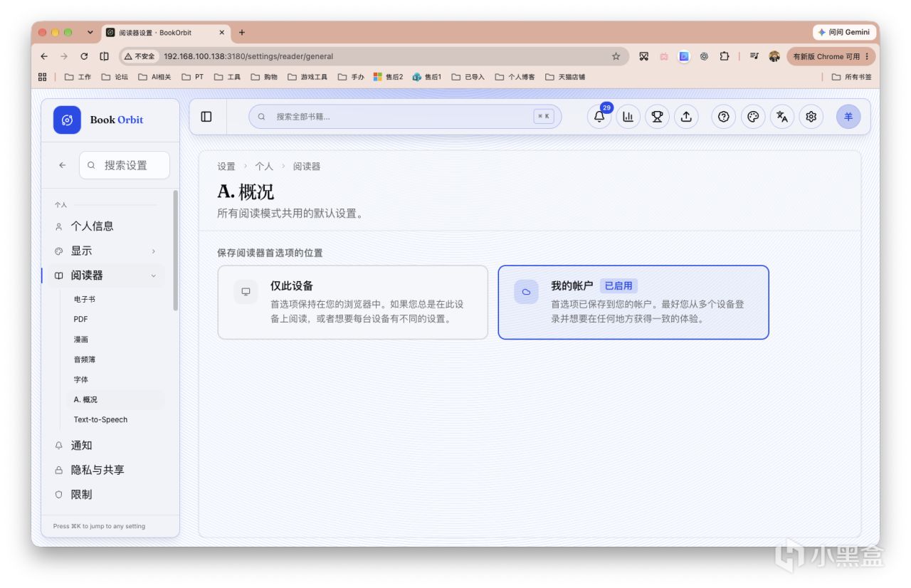This screenshot has width=911, height=588.
Task: Select 我的帐户 storage option card
Action: pyautogui.click(x=633, y=303)
